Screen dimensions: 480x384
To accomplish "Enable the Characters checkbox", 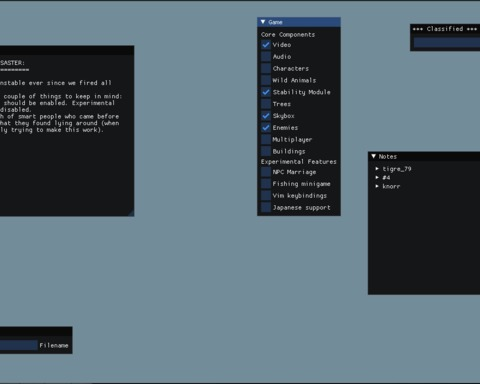I will (266, 68).
